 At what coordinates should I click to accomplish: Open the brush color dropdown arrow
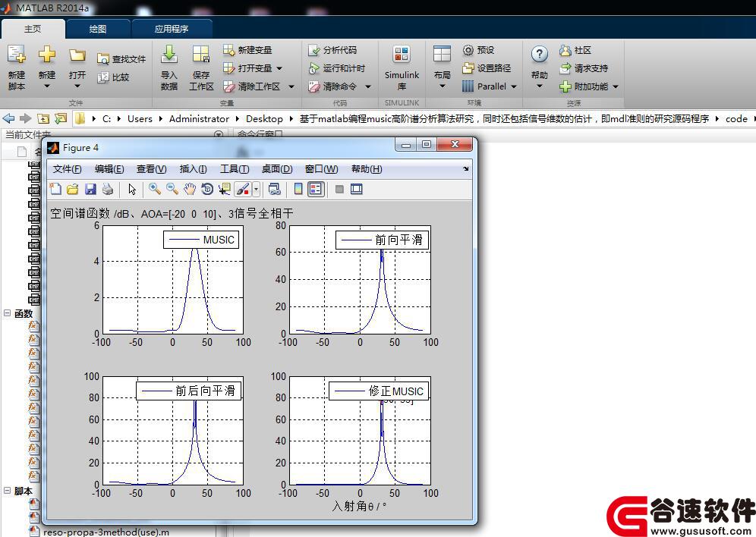[x=256, y=189]
